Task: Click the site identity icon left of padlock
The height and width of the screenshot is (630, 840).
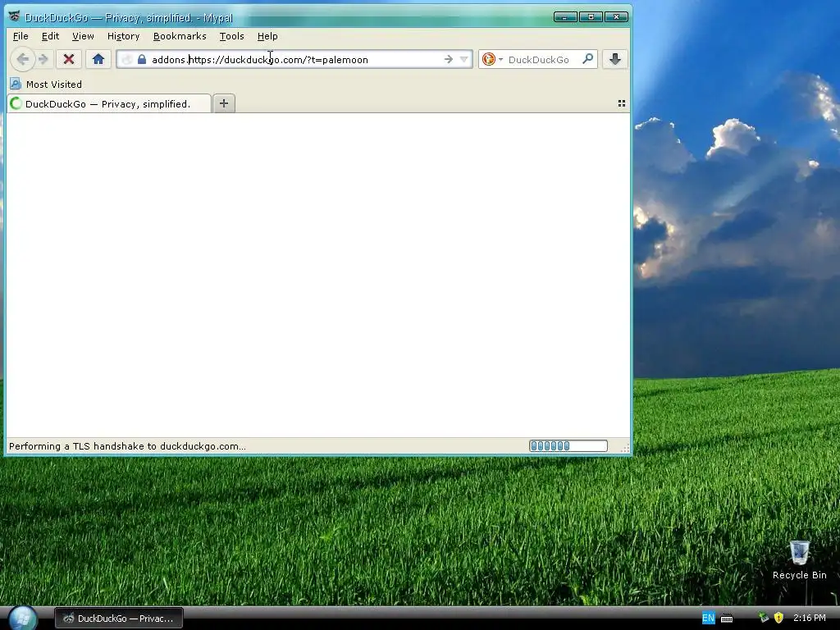Action: coord(127,59)
